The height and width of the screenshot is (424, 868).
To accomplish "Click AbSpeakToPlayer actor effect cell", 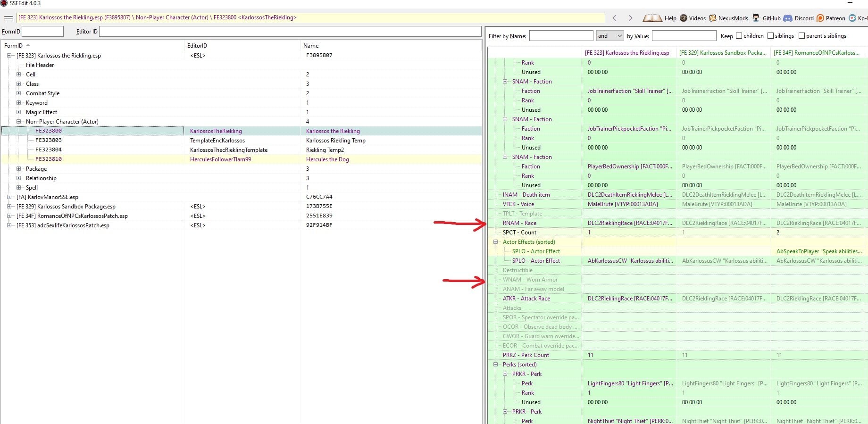I will pos(819,251).
